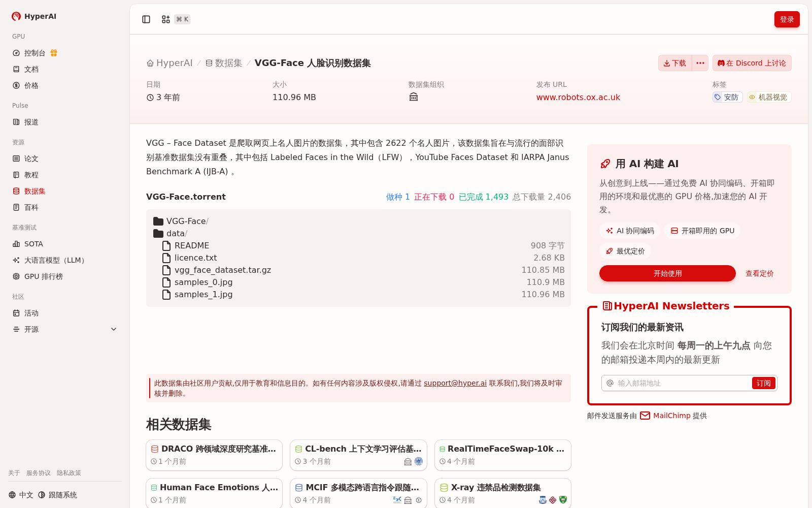The image size is (812, 508).
Task: Click the 3 年前 date value
Action: [163, 97]
